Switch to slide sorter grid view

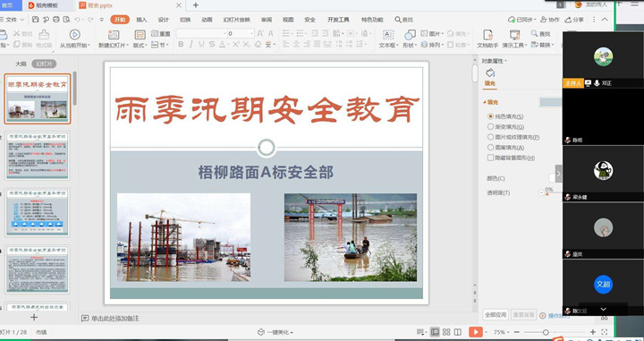446,332
